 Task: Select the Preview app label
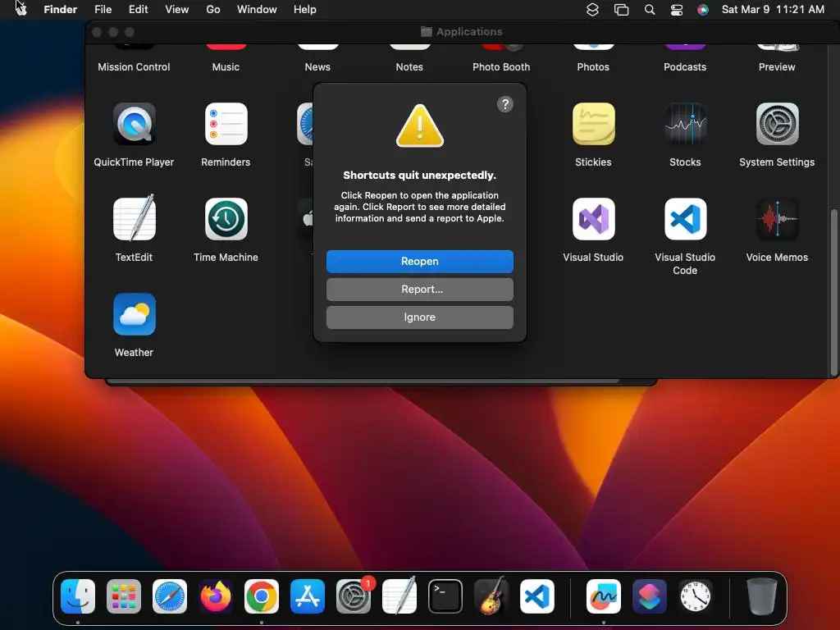777,67
